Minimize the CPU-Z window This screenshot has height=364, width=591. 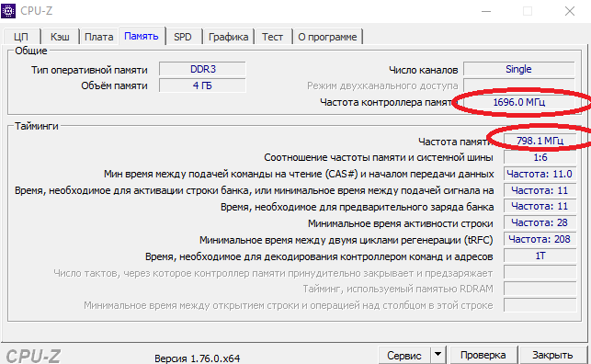pyautogui.click(x=486, y=11)
